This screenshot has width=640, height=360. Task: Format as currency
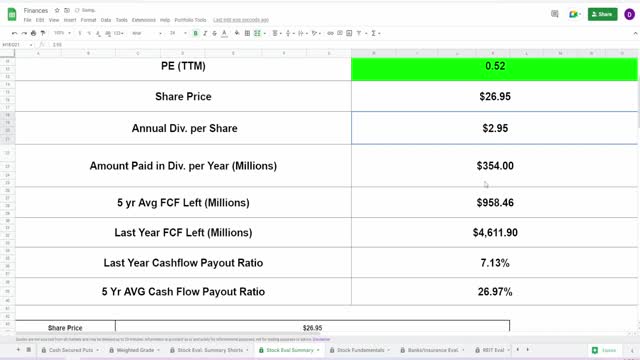[80, 33]
